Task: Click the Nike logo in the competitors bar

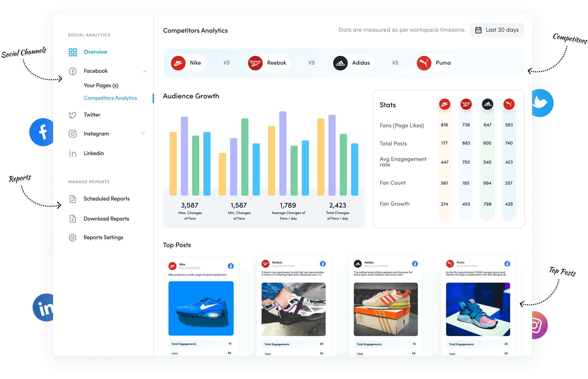Action: tap(178, 63)
